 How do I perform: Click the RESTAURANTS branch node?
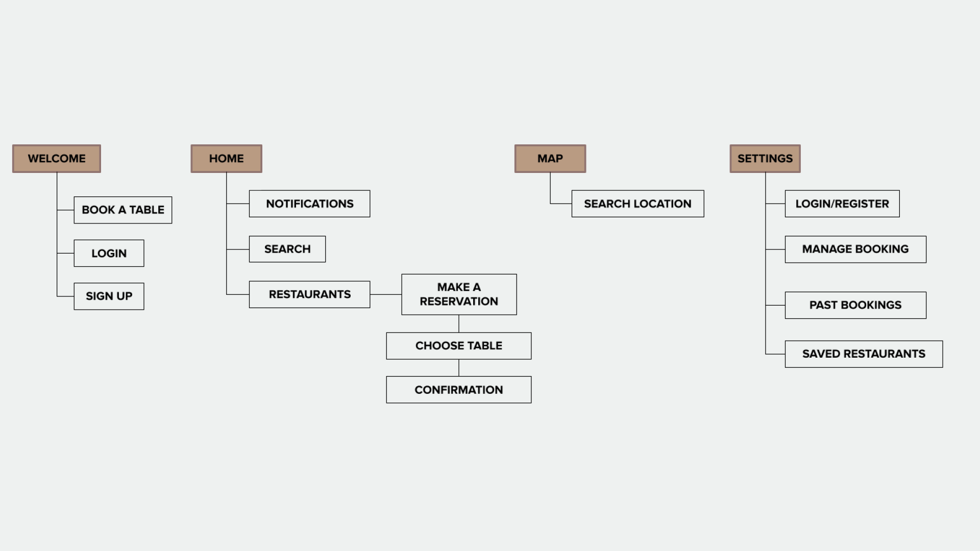[x=310, y=294]
